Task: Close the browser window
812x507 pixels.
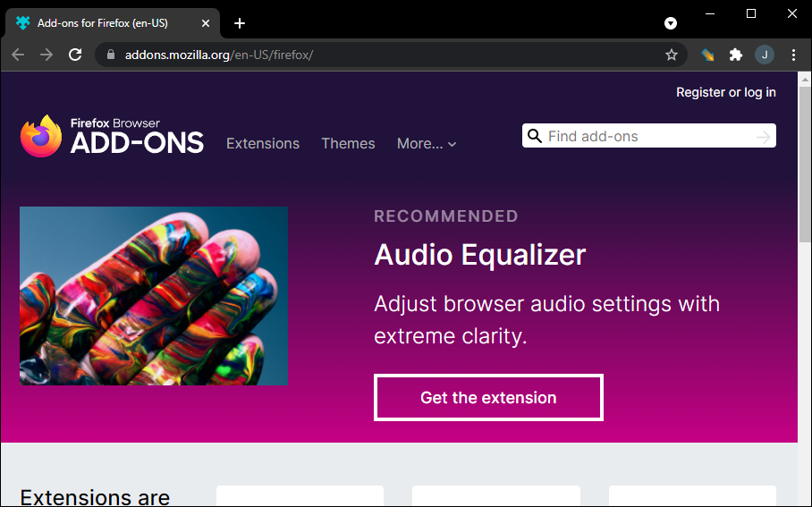Action: [791, 14]
